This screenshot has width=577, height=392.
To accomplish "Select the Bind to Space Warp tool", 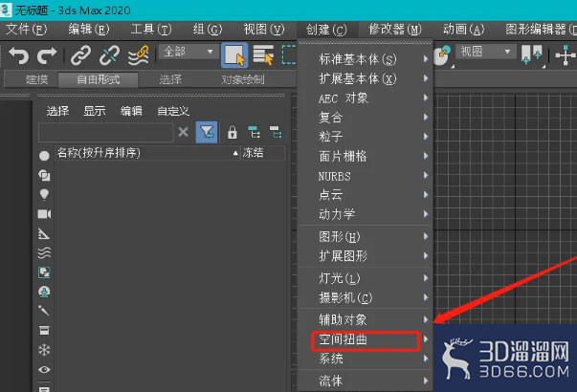I will (x=139, y=55).
